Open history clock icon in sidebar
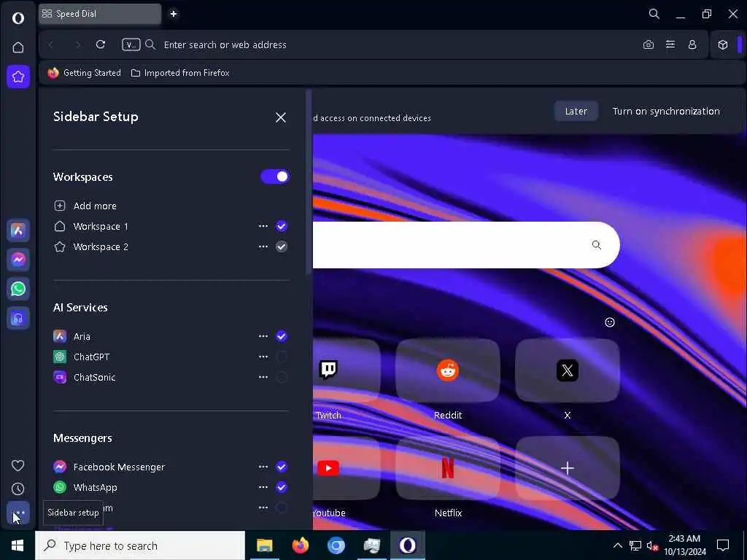 (x=18, y=489)
